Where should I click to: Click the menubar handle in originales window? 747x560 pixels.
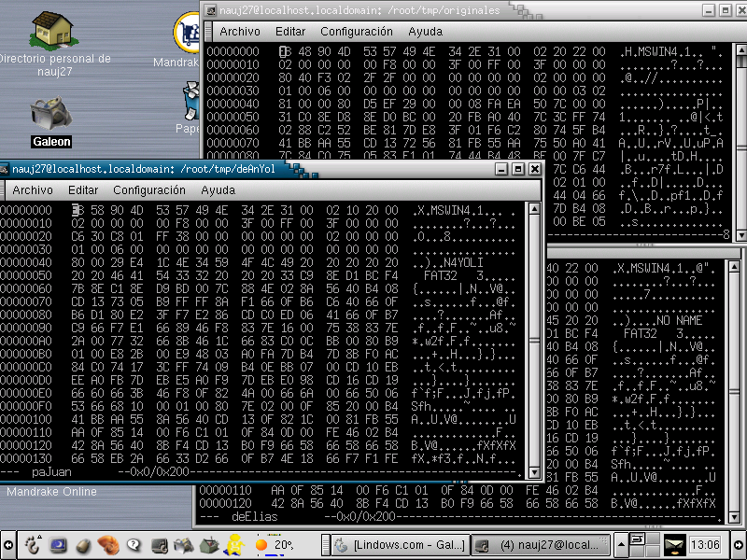[x=208, y=32]
